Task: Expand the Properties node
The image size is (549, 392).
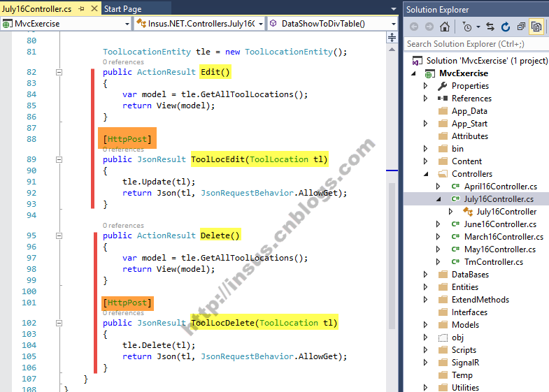Action: pos(425,86)
